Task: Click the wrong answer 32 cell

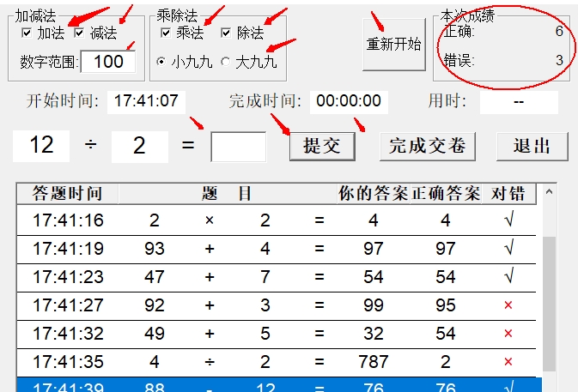Action: [x=374, y=334]
